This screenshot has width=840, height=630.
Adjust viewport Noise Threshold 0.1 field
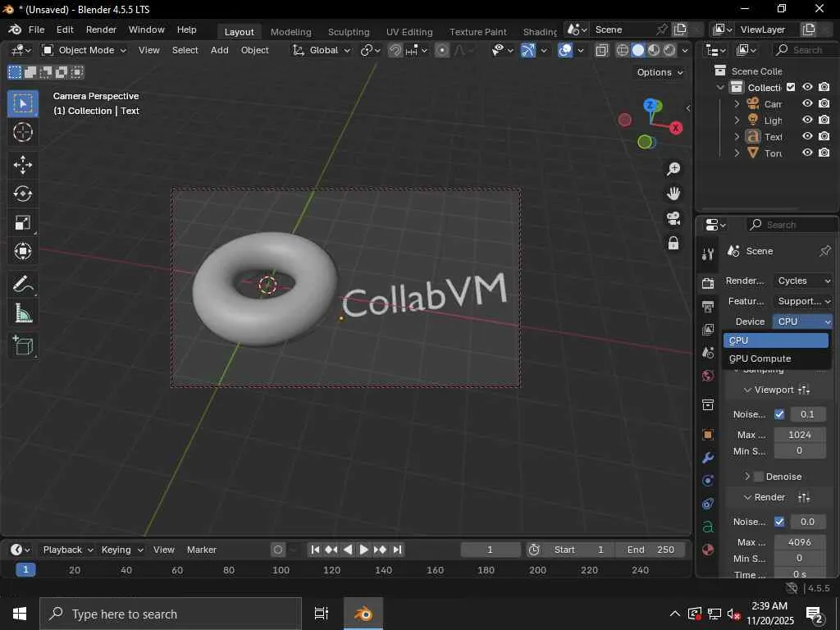tap(807, 414)
